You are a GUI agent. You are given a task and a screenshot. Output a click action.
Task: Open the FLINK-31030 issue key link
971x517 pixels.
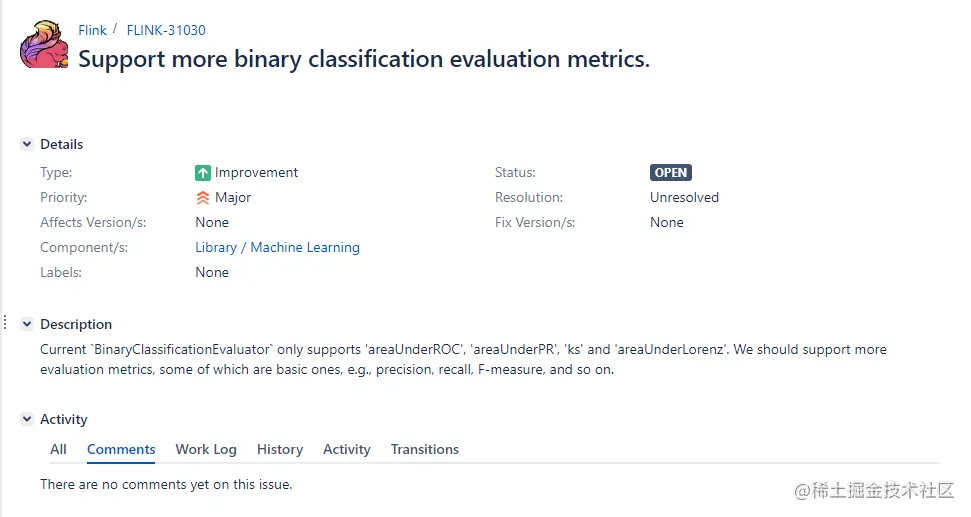click(166, 30)
